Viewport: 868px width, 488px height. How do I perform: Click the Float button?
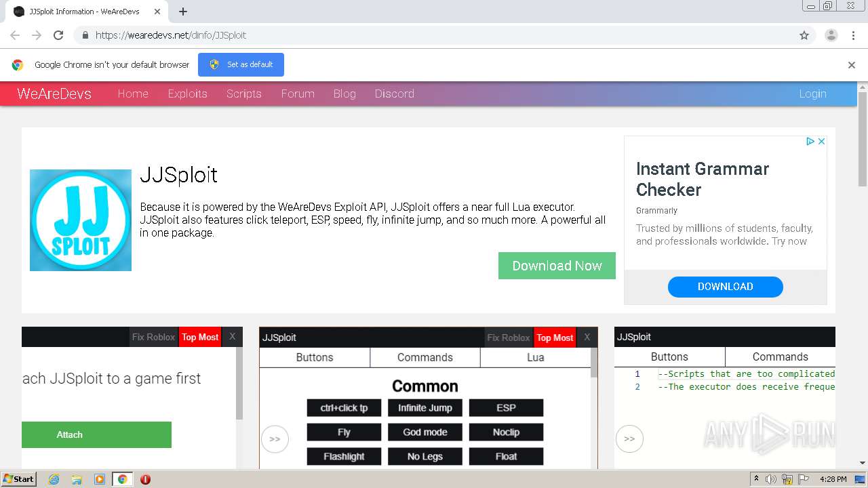pos(506,457)
